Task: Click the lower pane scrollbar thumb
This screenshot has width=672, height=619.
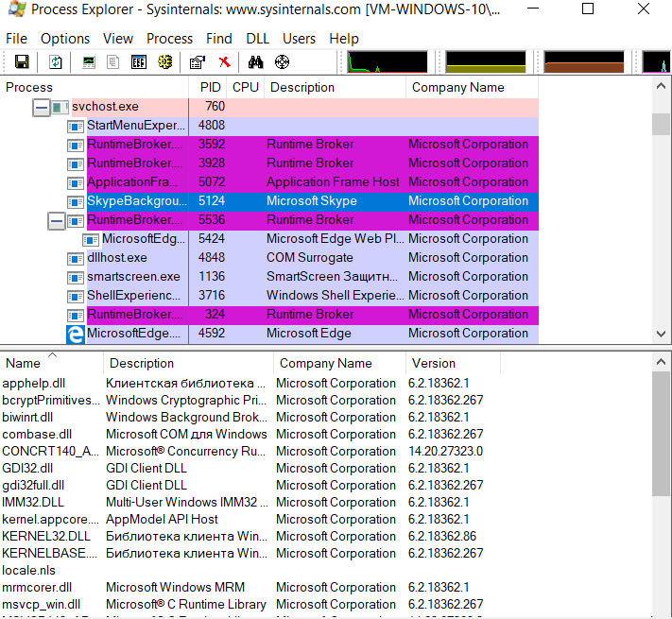Action: [x=662, y=434]
